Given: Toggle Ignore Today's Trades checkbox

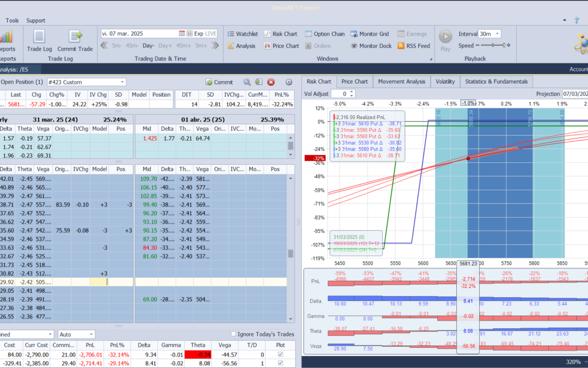Looking at the screenshot, I should (x=233, y=334).
